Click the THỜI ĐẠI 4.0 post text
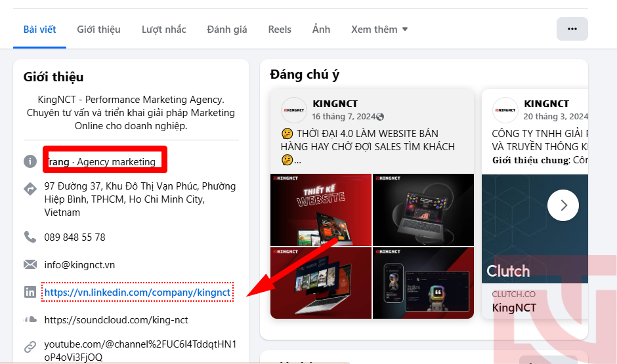 tap(368, 147)
